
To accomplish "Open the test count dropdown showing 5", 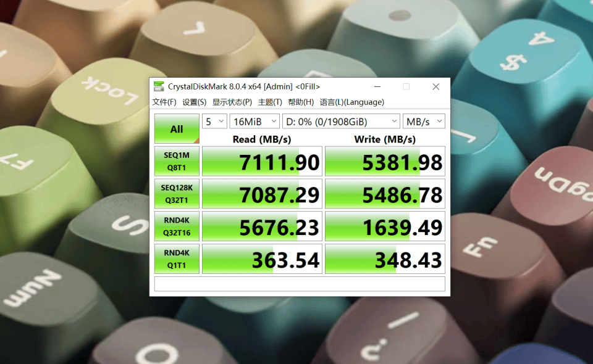I will click(214, 122).
